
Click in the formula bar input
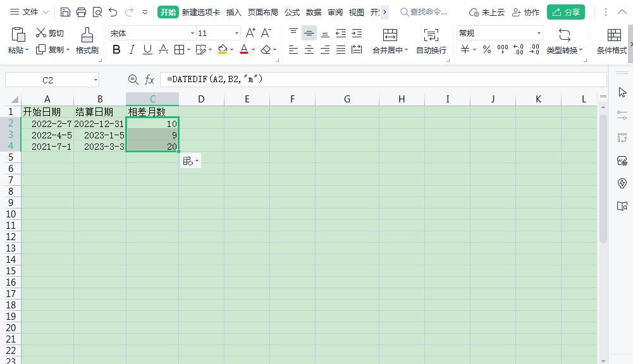383,80
